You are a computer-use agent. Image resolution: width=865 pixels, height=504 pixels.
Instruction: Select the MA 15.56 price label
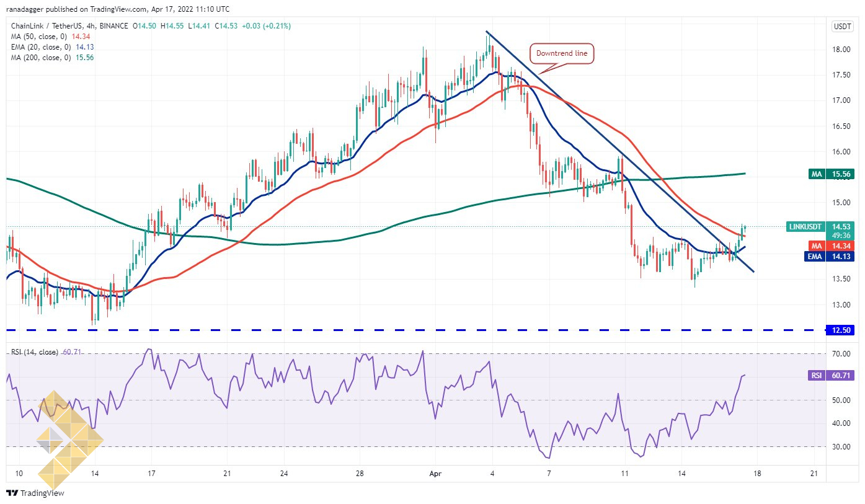[832, 174]
